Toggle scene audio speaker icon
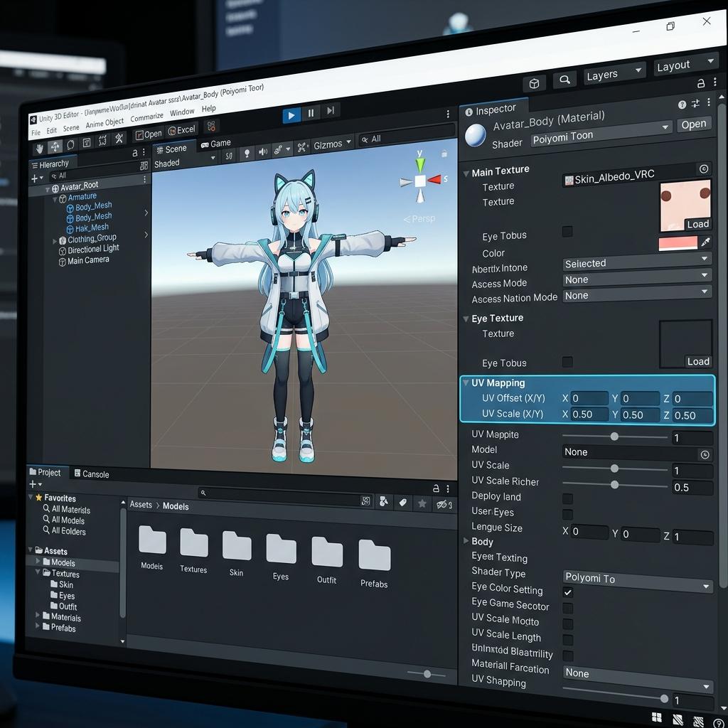 263,151
